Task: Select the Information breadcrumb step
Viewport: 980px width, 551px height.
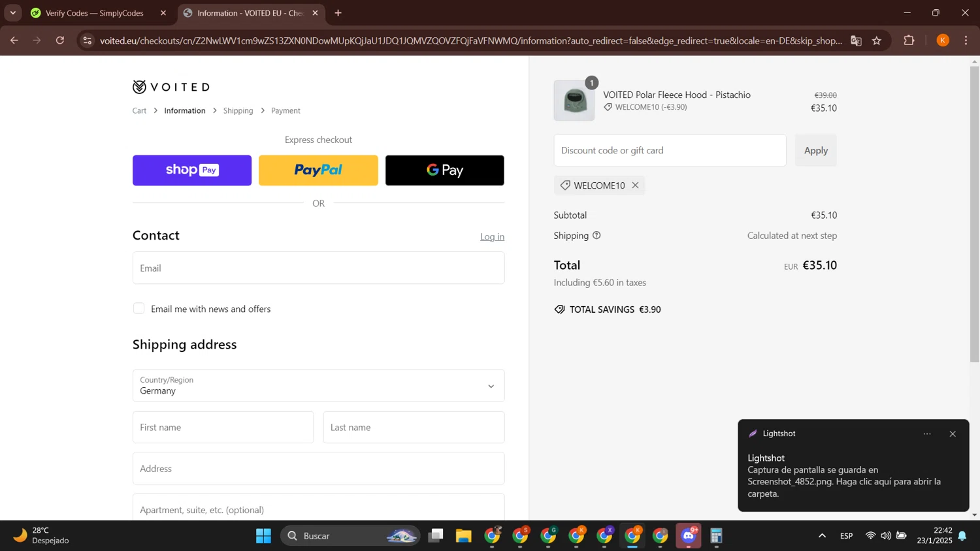Action: 185,111
